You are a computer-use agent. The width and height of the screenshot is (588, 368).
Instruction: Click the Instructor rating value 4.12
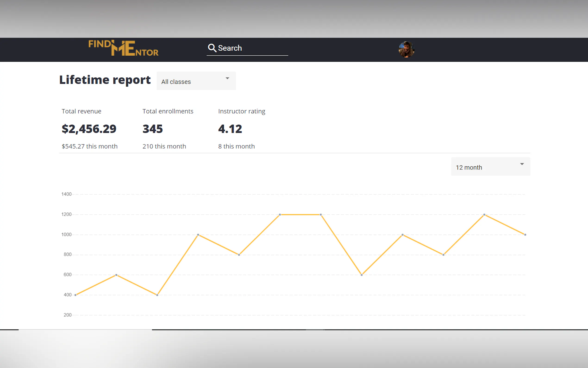pyautogui.click(x=230, y=129)
